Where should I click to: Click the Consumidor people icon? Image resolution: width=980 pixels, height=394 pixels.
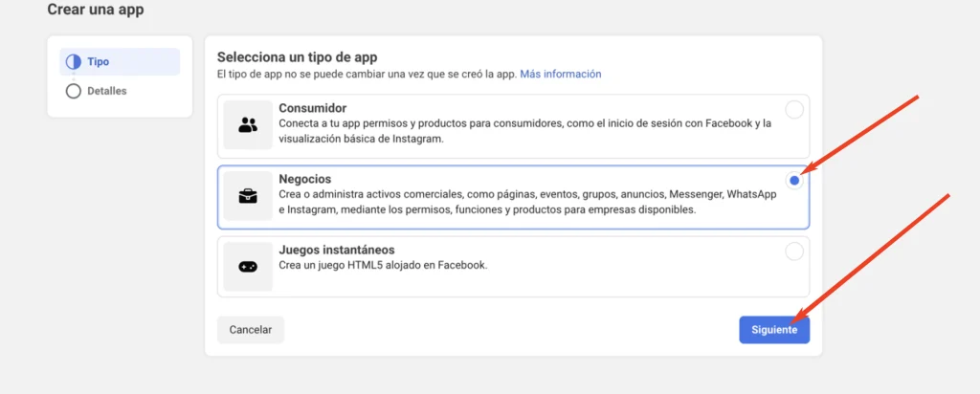point(248,125)
